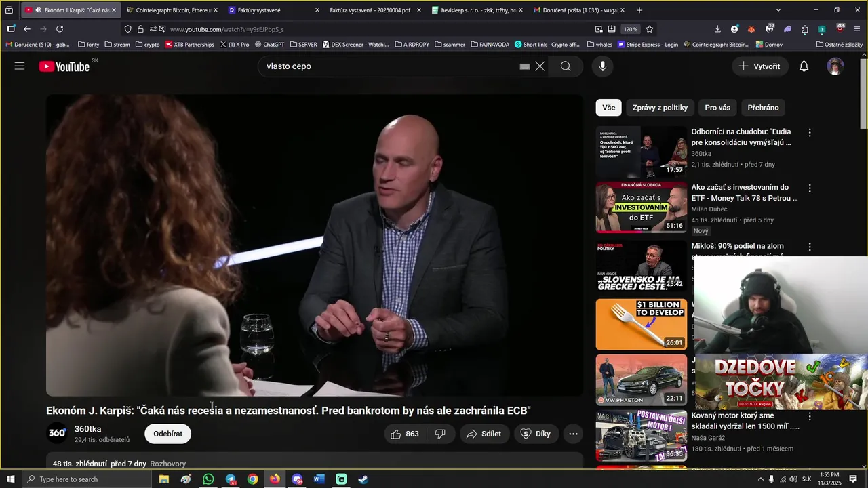Open the list all tabs dropdown arrow

pos(778,10)
